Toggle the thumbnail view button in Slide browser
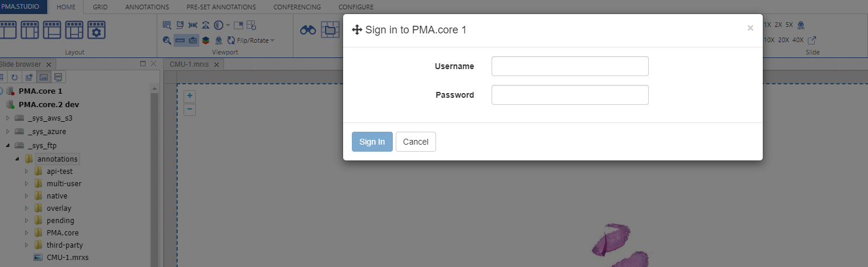This screenshot has width=868, height=267. click(43, 77)
